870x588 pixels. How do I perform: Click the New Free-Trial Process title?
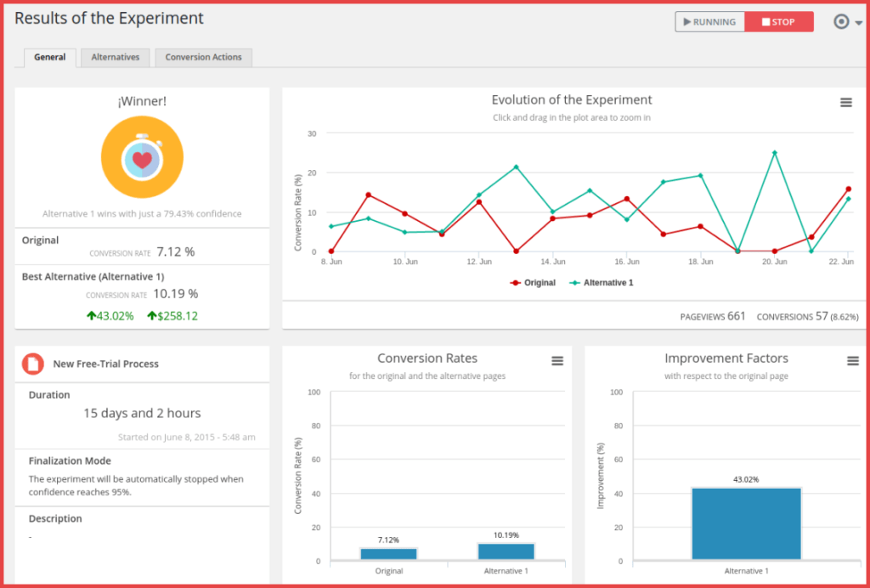point(106,364)
